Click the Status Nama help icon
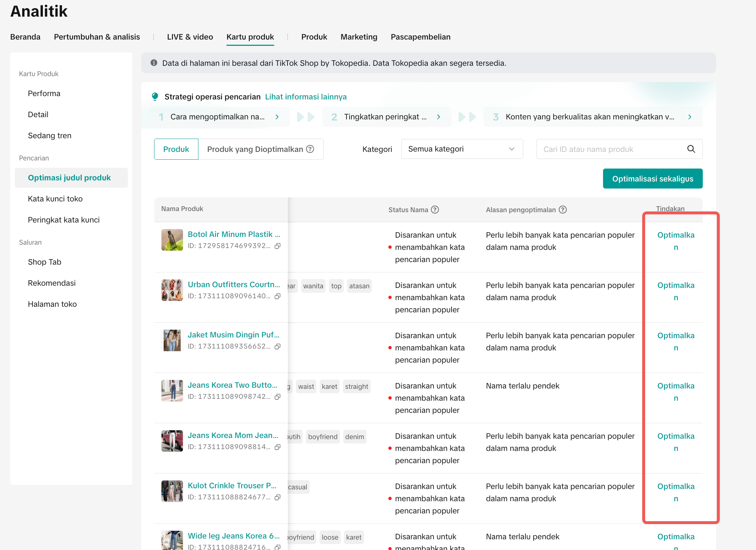 435,210
